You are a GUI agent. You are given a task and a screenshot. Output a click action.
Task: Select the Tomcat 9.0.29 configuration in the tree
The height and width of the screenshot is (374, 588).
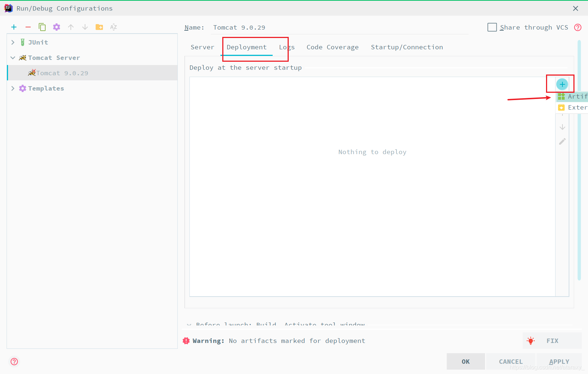tap(92, 73)
